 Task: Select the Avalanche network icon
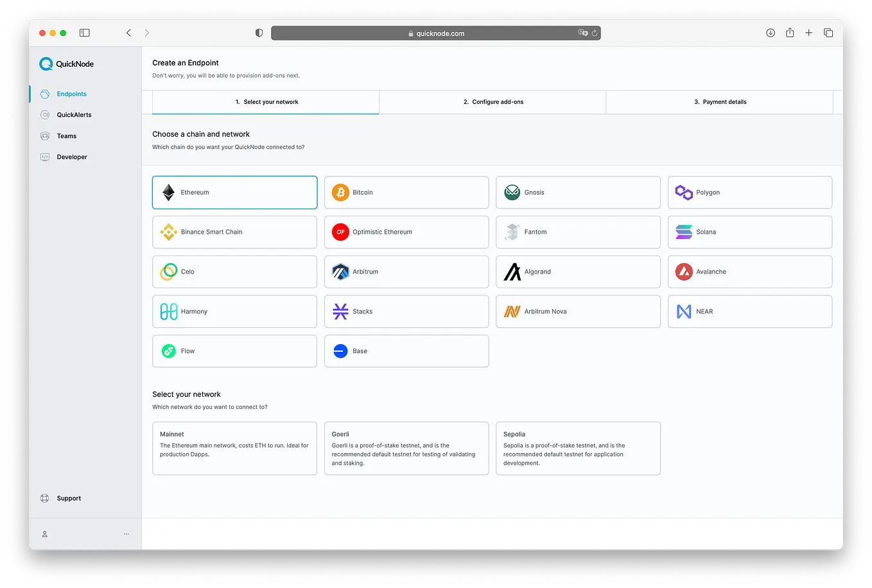point(683,272)
